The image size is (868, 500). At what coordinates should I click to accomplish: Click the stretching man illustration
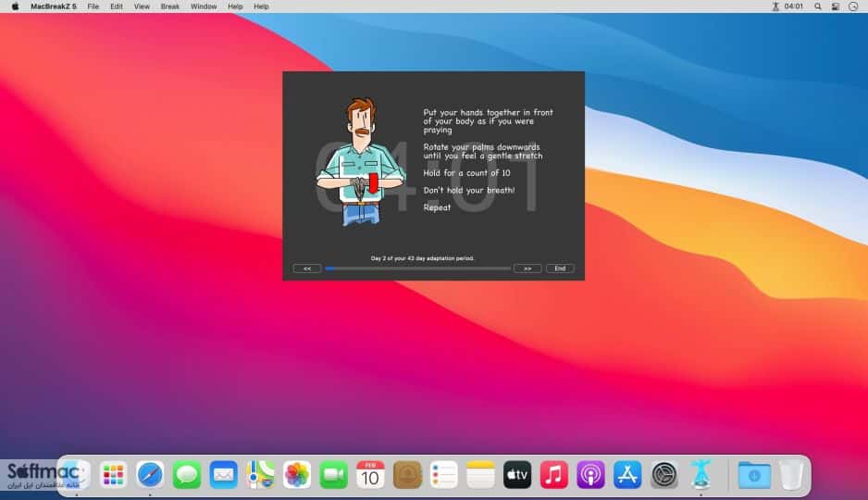[361, 162]
